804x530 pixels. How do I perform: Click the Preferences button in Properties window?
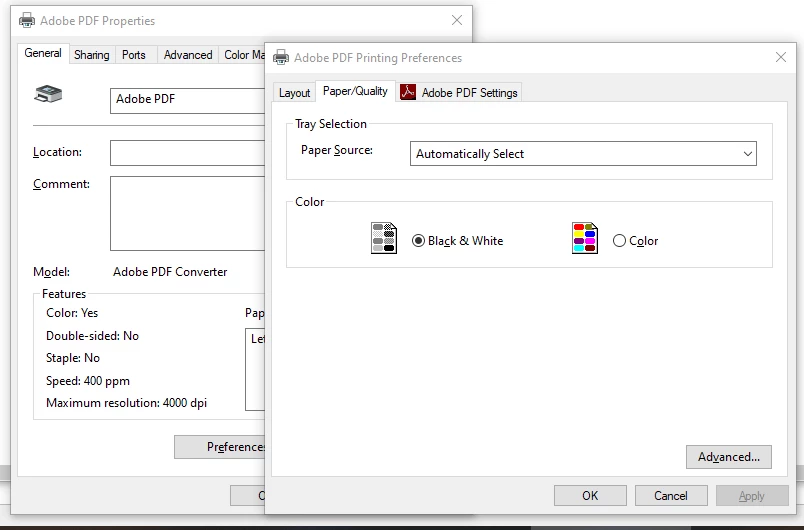click(x=219, y=447)
